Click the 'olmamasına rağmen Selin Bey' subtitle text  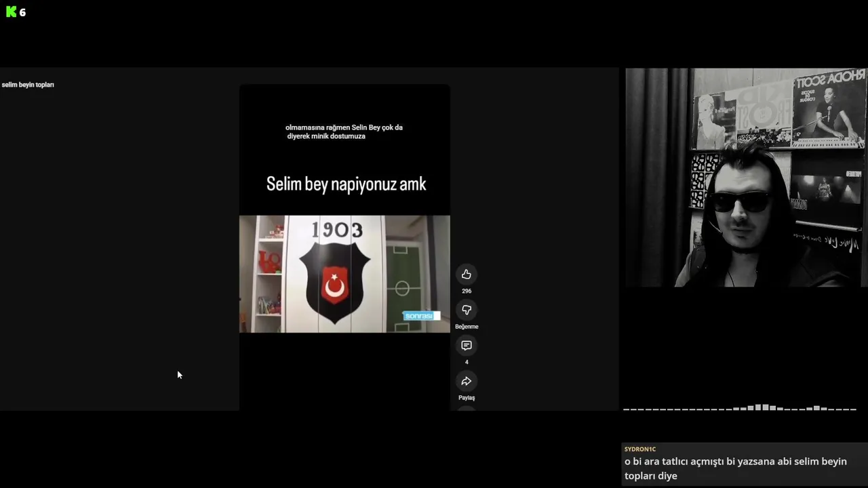(x=344, y=131)
